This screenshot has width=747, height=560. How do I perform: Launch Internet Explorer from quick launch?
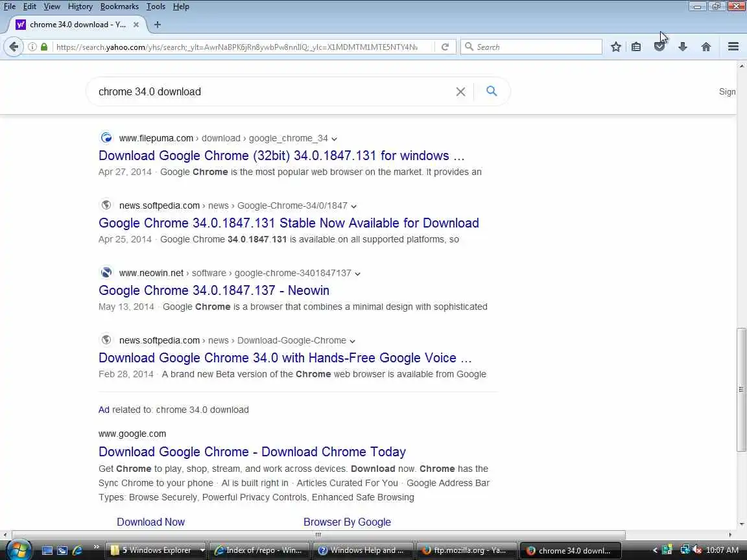tap(77, 550)
